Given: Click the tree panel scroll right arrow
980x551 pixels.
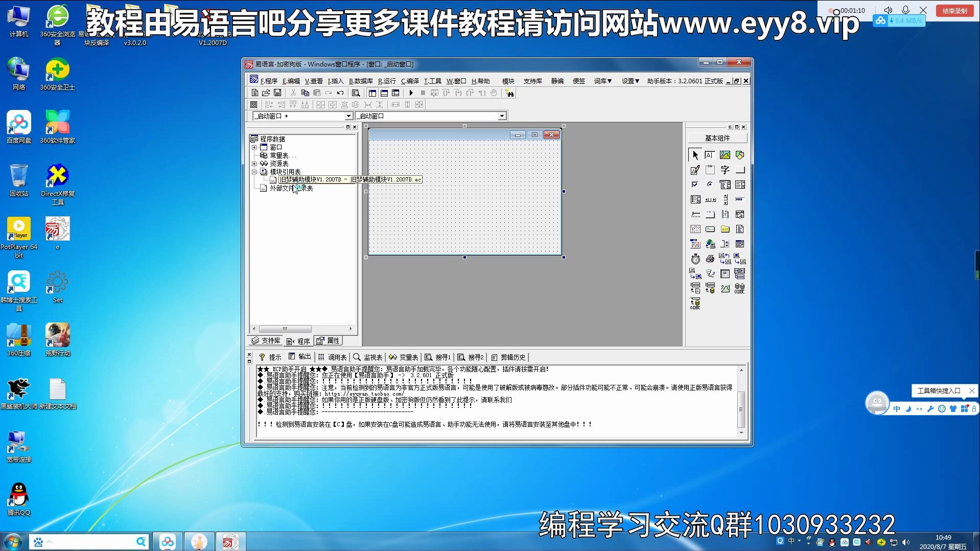Looking at the screenshot, I should (x=351, y=329).
